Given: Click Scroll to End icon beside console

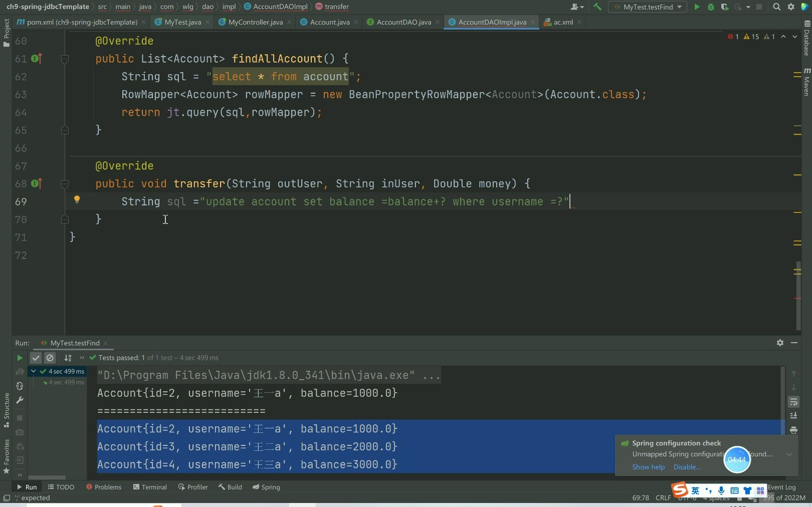Looking at the screenshot, I should (793, 416).
